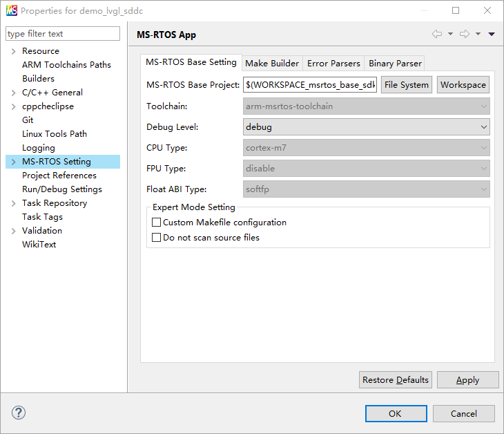Enable Custom Makefile configuration checkbox

click(x=156, y=223)
